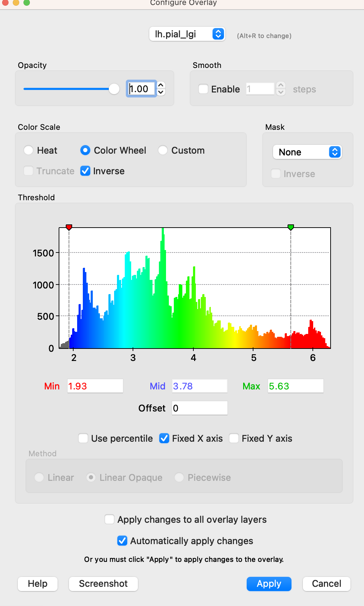
Task: Click the green Max label
Action: coord(251,386)
